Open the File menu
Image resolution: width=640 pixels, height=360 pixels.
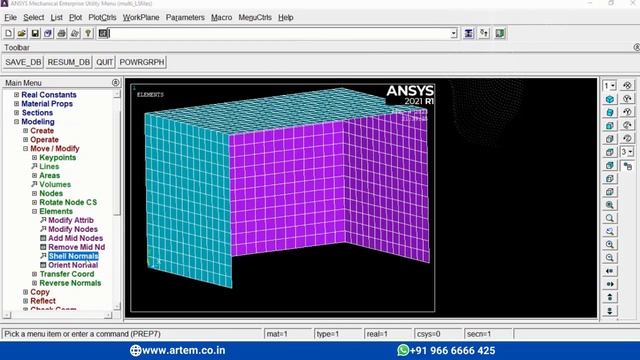click(11, 18)
